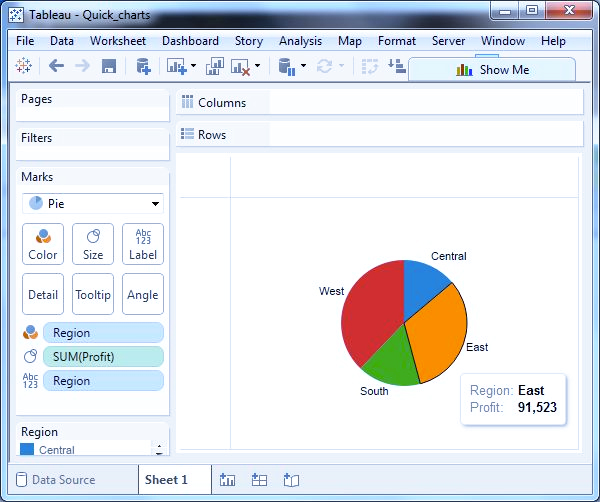This screenshot has height=502, width=600.
Task: Save the workbook with the disk icon
Action: 109,66
